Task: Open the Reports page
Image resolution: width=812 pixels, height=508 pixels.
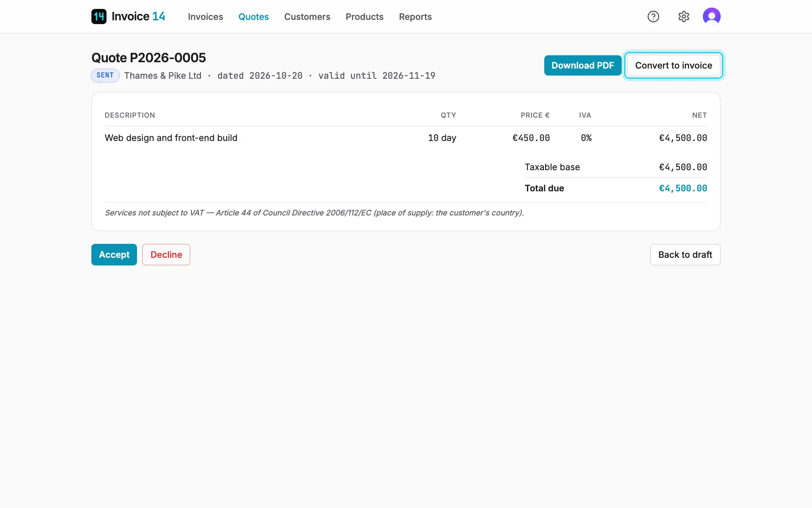Action: point(415,17)
